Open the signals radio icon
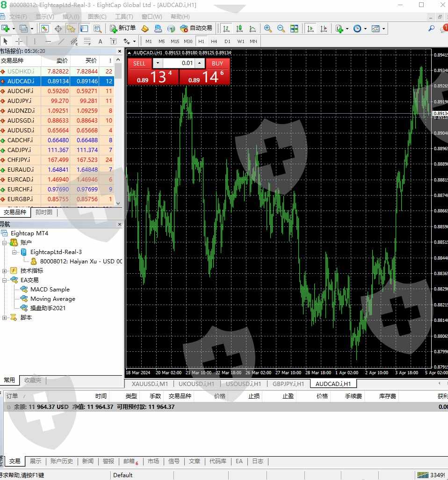448x480 pixels. (171, 29)
